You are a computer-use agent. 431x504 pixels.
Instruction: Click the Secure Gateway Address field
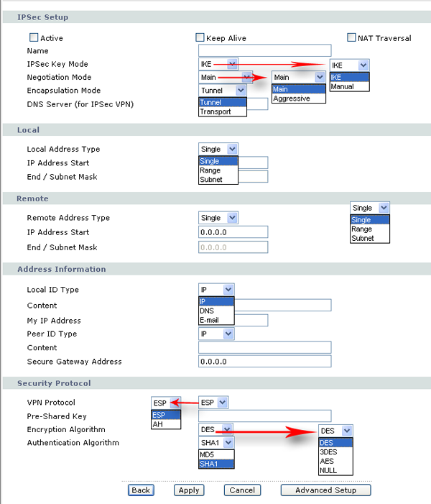(x=264, y=362)
